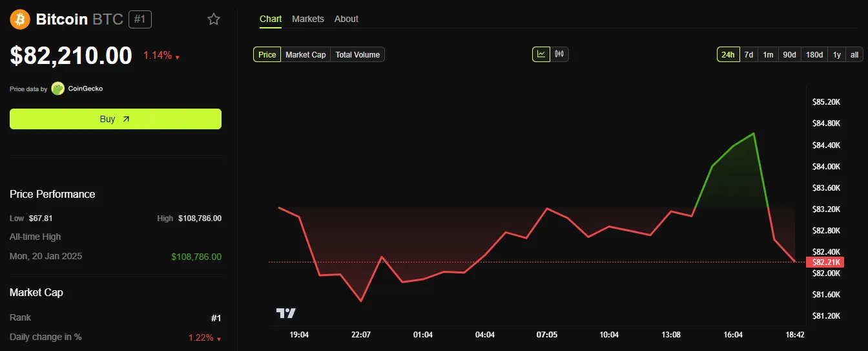Set chart range to all
The height and width of the screenshot is (351, 868).
(854, 54)
